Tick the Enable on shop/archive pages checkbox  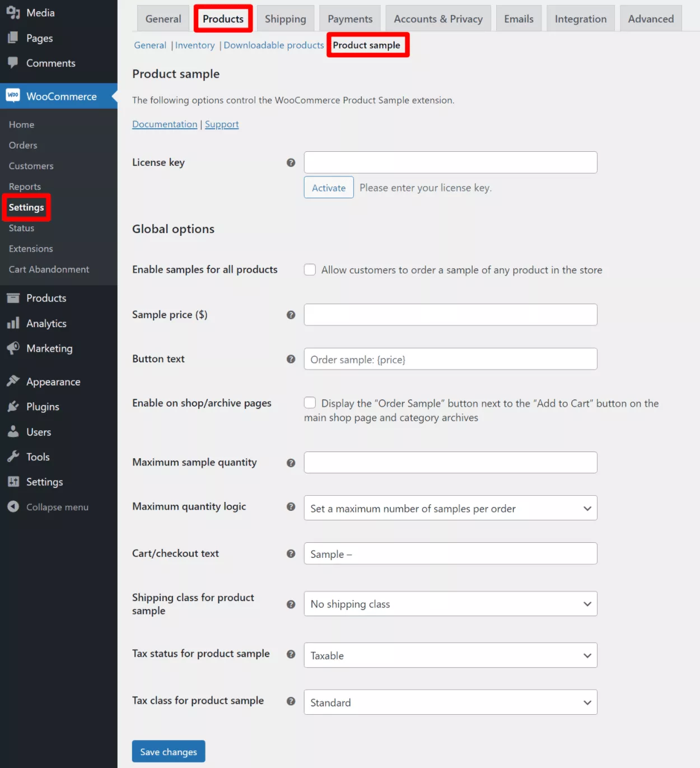point(310,403)
